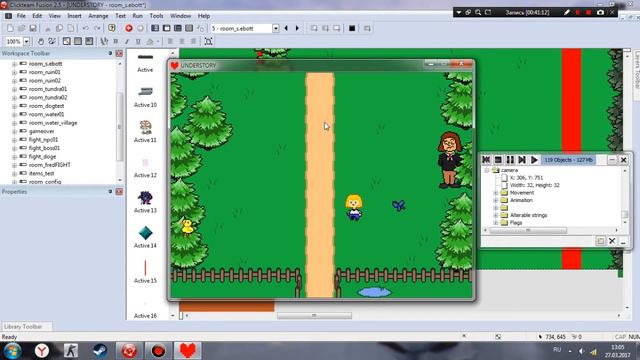Step to the next frame in the debugger

[x=522, y=160]
